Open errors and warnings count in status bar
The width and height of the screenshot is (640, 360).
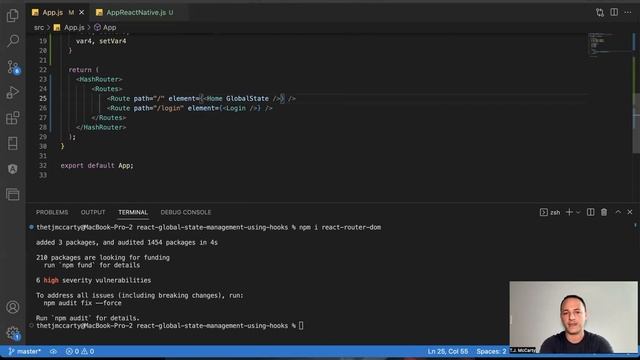click(80, 351)
